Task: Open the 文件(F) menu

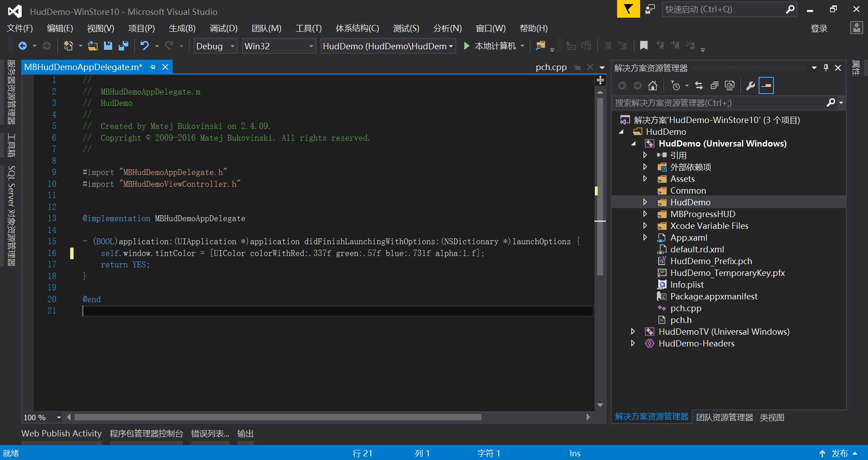Action: click(20, 28)
